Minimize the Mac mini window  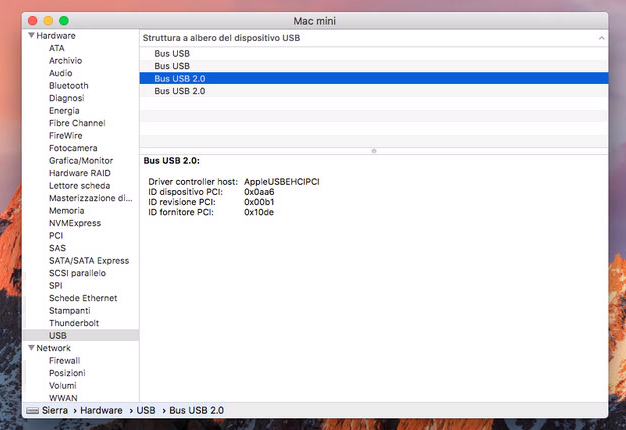click(48, 21)
